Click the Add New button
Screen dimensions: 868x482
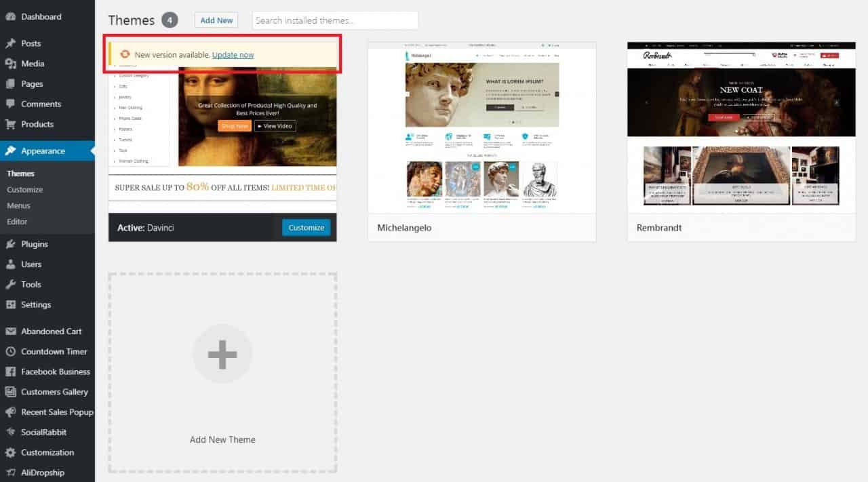pos(216,20)
